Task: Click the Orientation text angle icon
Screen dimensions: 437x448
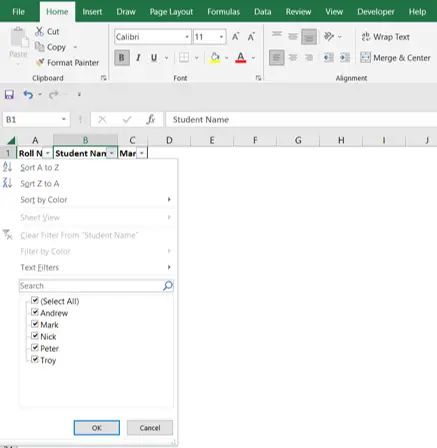Action: pos(329,36)
